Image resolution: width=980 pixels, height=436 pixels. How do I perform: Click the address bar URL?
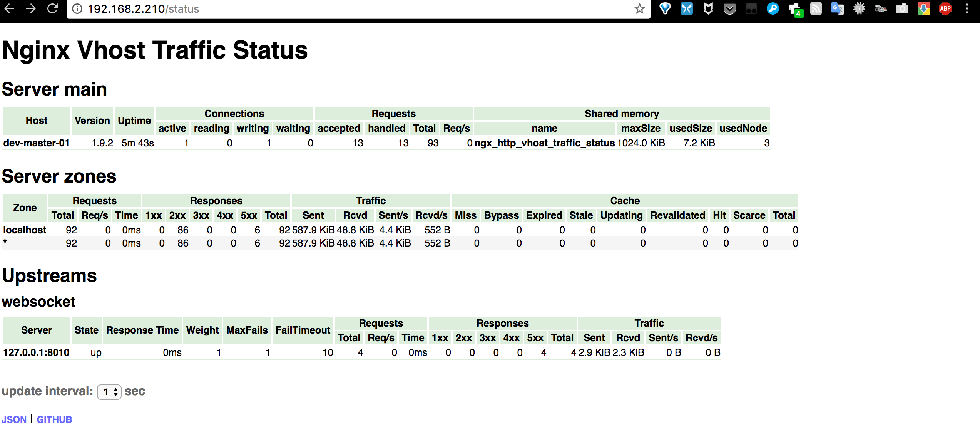pos(143,9)
